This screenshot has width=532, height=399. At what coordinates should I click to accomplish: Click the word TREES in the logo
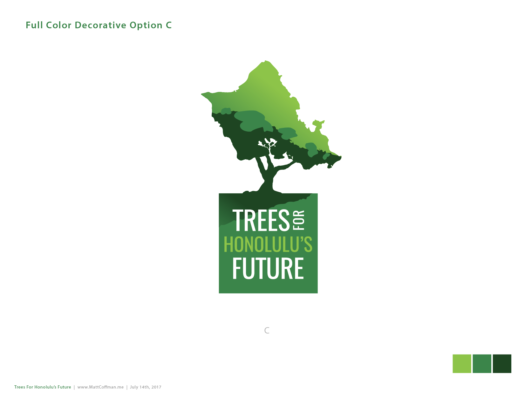coord(261,220)
